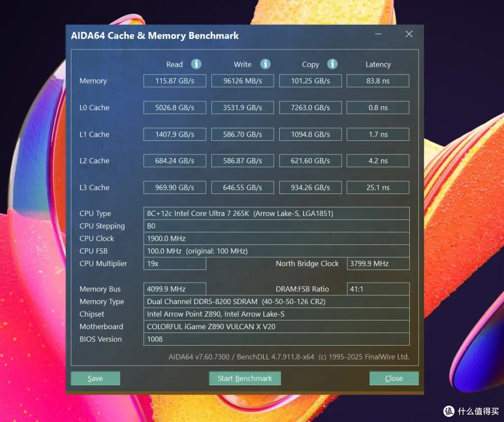Click the info icon next to Read
Viewport: 504px width, 422px height.
click(x=196, y=64)
